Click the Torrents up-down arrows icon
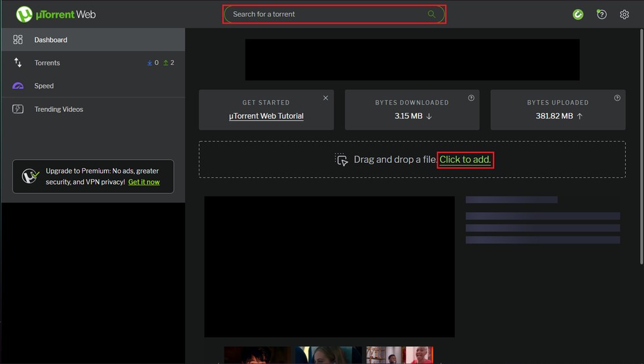 point(18,62)
